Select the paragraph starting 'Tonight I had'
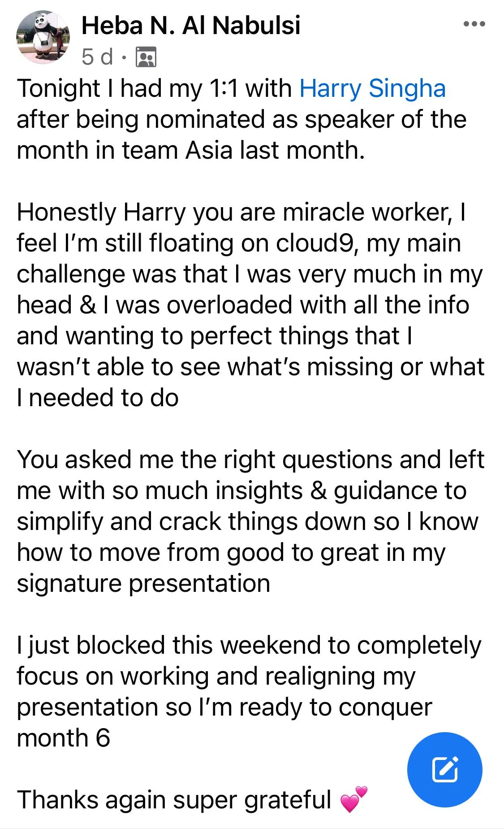 (x=241, y=119)
